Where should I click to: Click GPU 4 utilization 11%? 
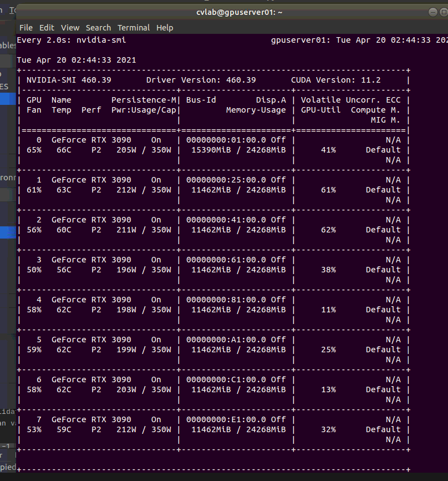tap(328, 310)
